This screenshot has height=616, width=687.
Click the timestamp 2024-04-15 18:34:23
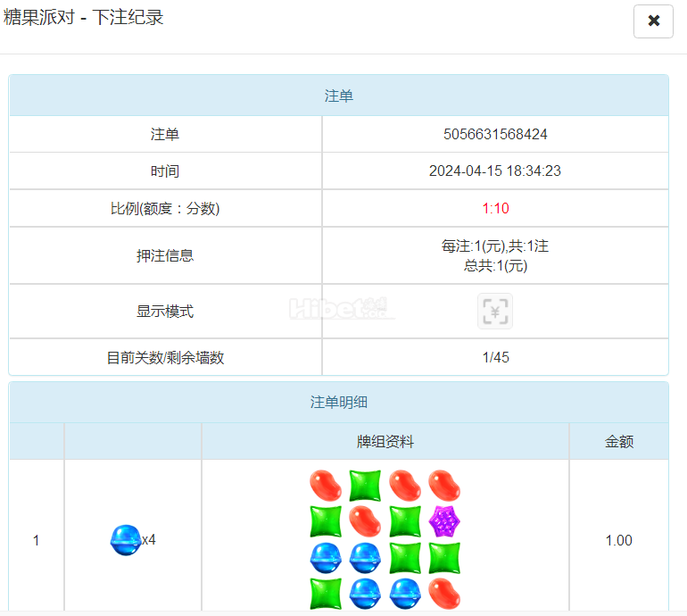point(495,171)
